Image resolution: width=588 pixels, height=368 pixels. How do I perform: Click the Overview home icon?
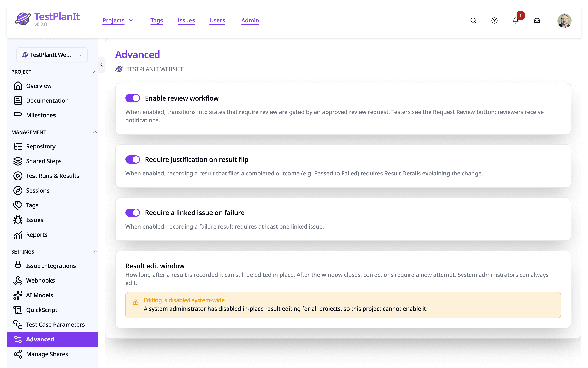tap(18, 86)
